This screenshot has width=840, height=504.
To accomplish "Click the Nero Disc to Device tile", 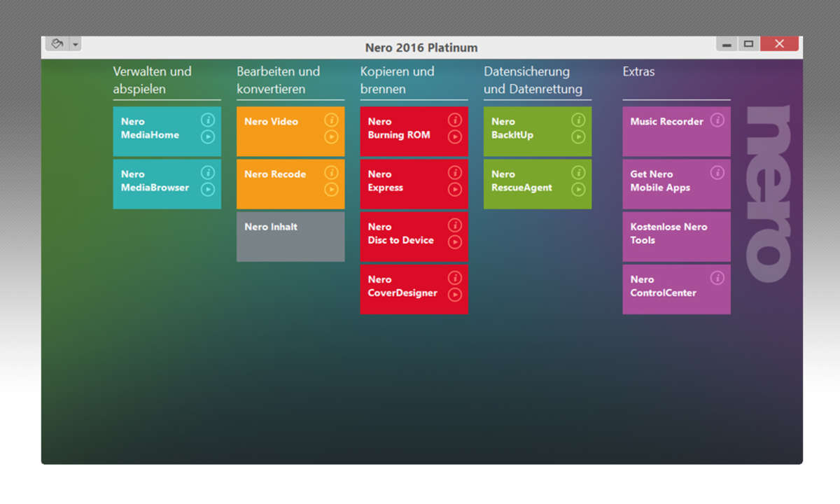I will (414, 237).
